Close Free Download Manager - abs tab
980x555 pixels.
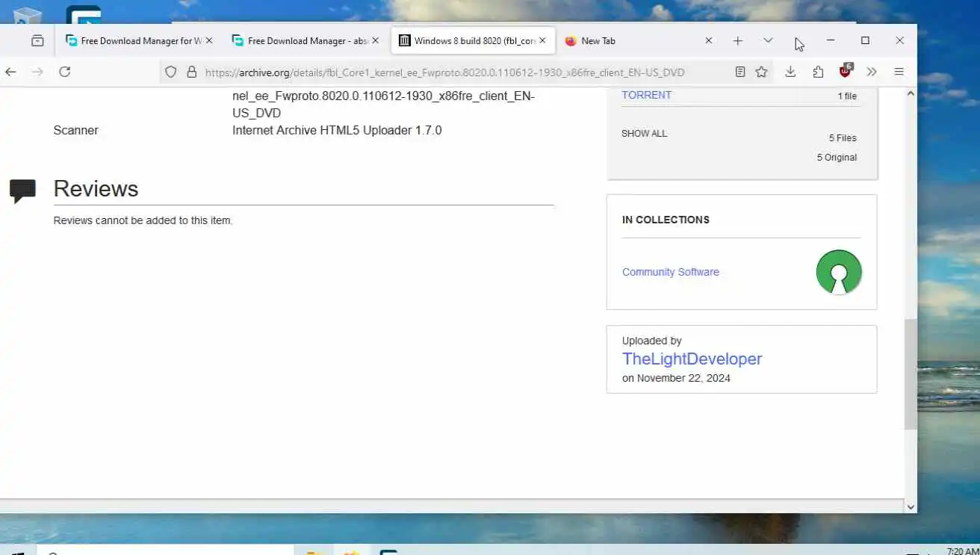(375, 41)
